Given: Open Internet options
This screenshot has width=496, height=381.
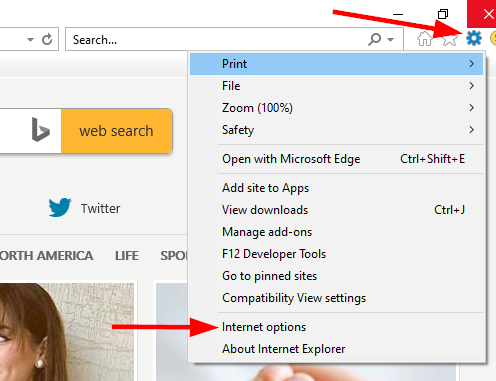Looking at the screenshot, I should tap(336, 327).
